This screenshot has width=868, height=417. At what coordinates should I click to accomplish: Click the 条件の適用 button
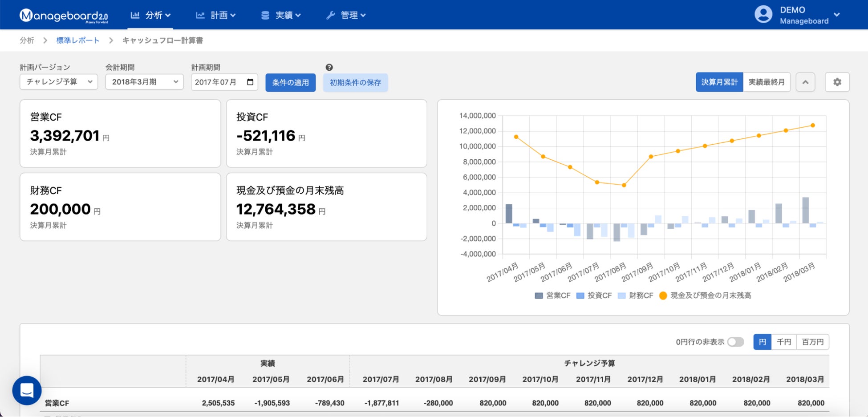[290, 83]
